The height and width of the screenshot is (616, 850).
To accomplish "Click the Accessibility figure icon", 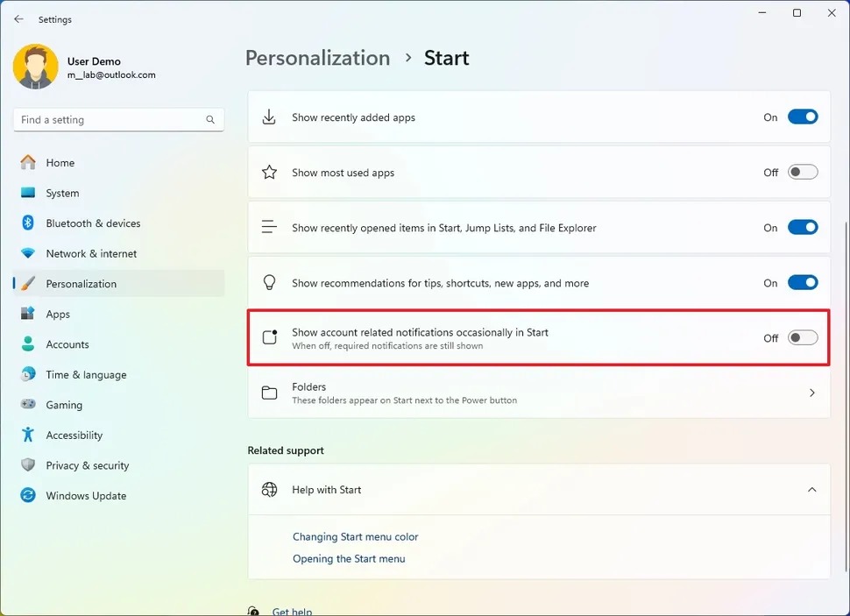I will tap(28, 435).
